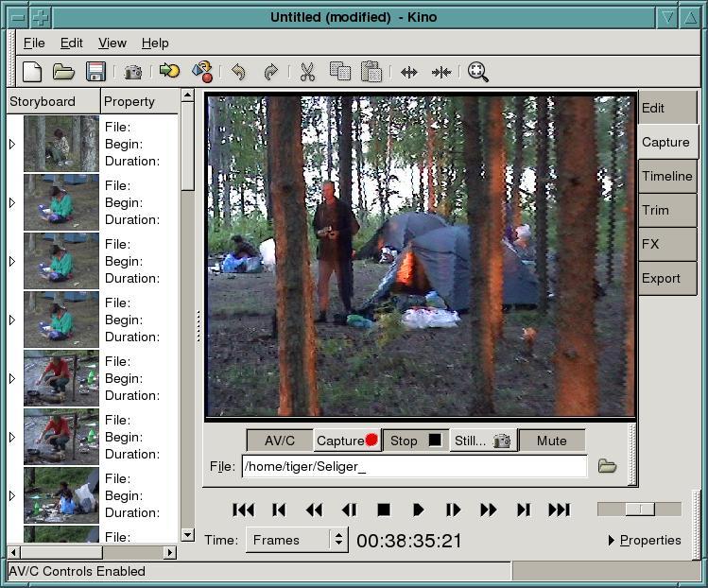Image resolution: width=708 pixels, height=588 pixels.
Task: Browse for capture file with folder icon
Action: (607, 466)
